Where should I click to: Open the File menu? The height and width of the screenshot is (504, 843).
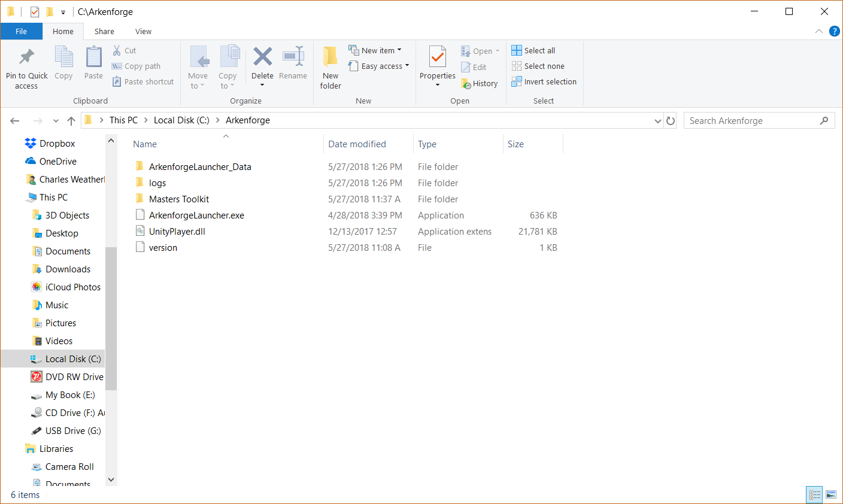[21, 32]
